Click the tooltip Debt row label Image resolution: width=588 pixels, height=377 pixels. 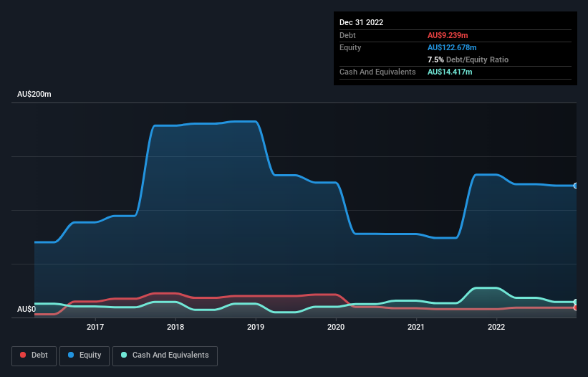tap(347, 35)
